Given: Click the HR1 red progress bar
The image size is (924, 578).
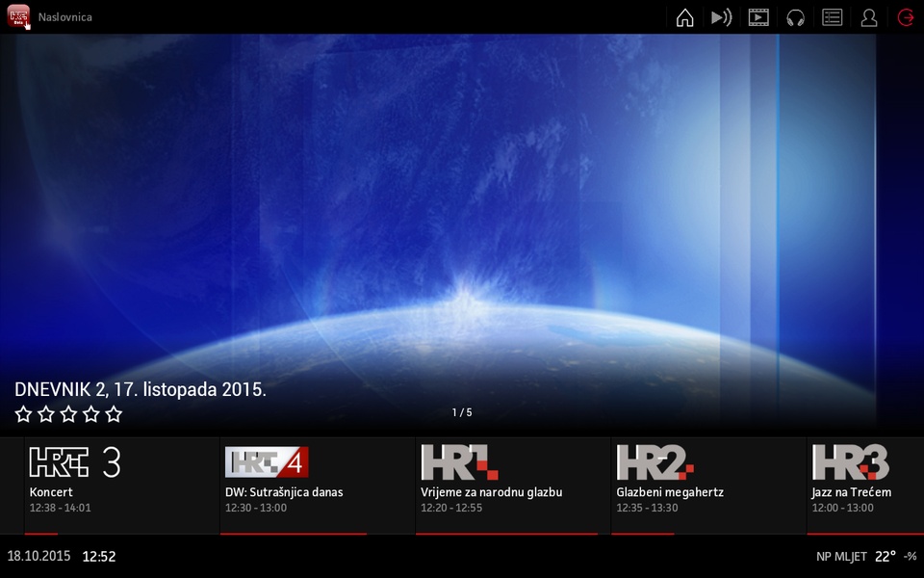Looking at the screenshot, I should pos(507,534).
